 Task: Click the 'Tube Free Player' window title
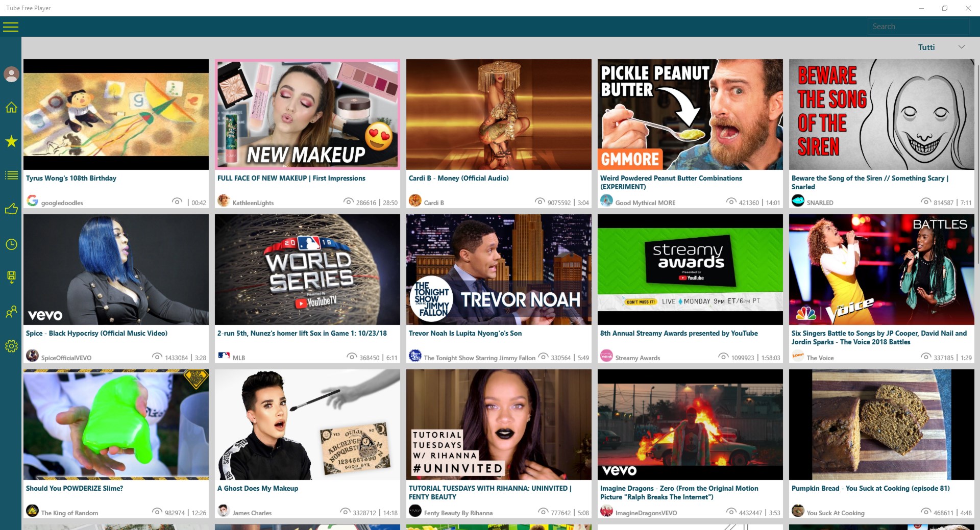click(x=29, y=8)
